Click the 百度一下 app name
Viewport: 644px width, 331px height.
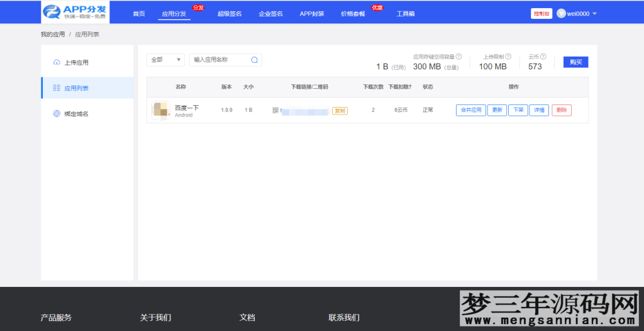pyautogui.click(x=187, y=108)
